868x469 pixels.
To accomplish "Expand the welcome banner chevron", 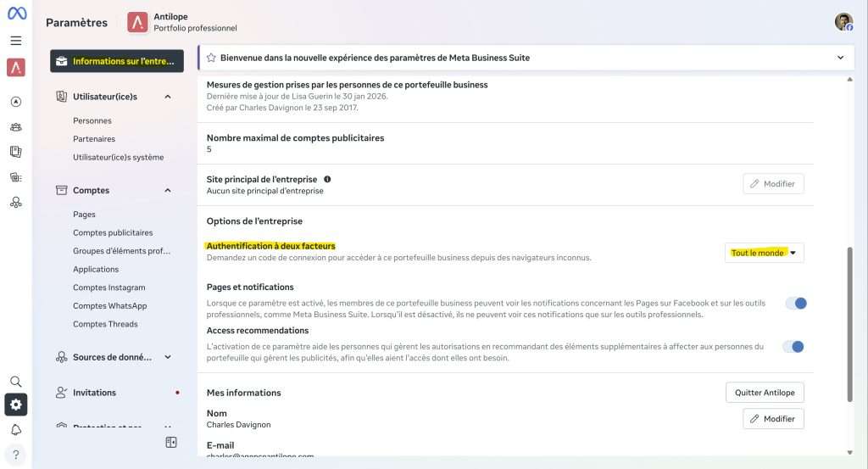I will pyautogui.click(x=840, y=58).
